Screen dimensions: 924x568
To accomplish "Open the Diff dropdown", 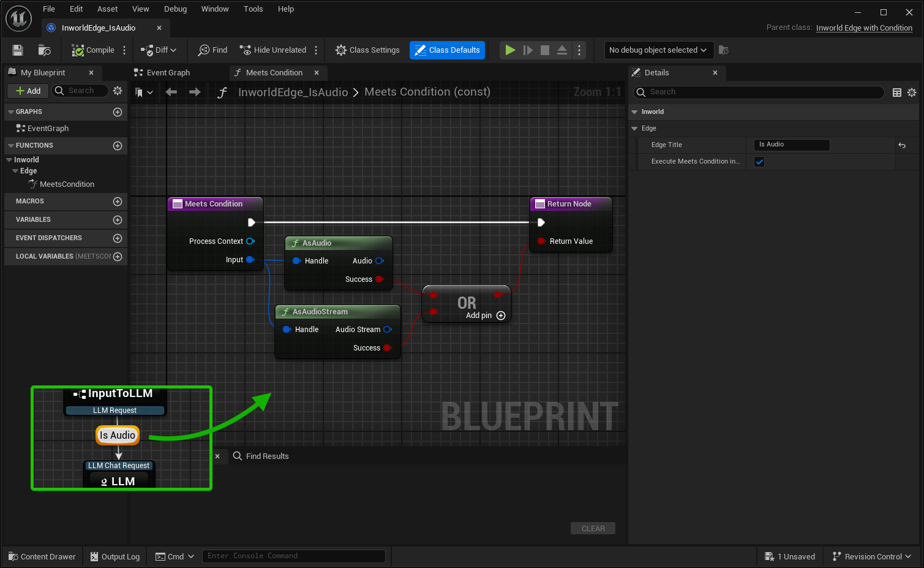I will point(159,50).
